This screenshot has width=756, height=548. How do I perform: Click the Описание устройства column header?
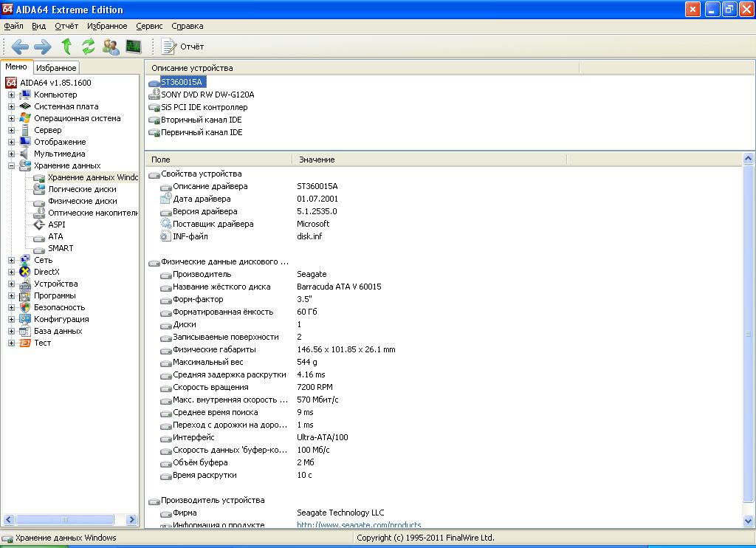[362, 68]
